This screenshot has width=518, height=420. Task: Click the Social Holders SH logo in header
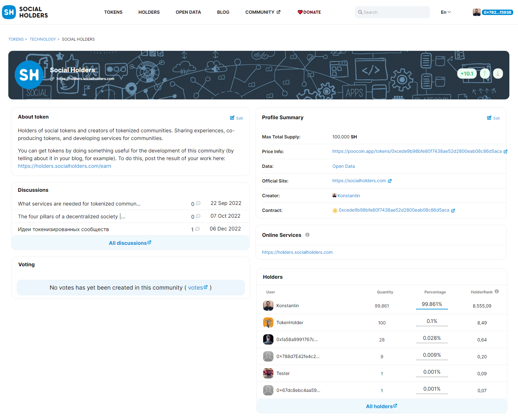25,12
